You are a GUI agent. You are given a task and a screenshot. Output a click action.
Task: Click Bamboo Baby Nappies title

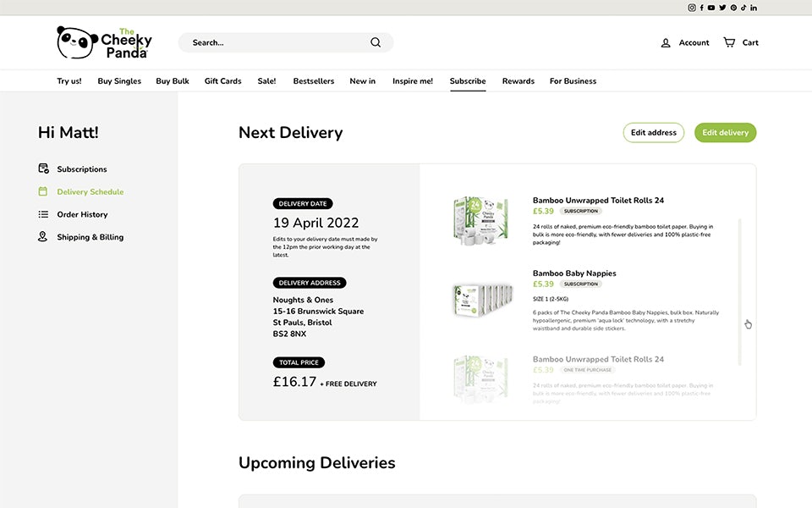574,273
